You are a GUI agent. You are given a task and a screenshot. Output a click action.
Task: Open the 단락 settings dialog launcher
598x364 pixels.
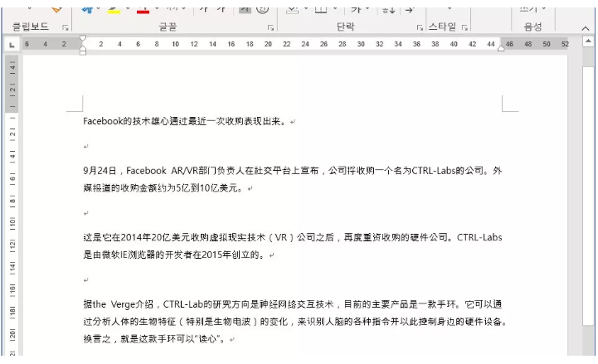click(x=420, y=27)
